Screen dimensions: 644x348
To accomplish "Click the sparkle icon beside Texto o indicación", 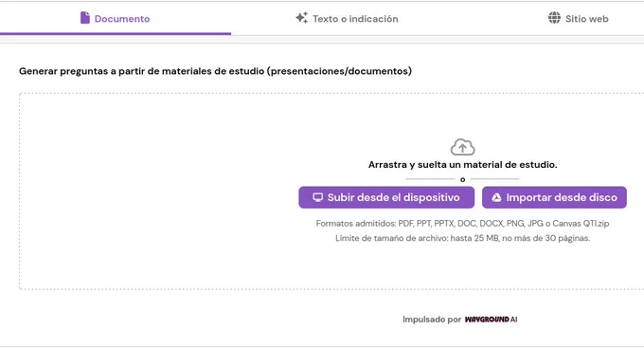I will [x=301, y=18].
